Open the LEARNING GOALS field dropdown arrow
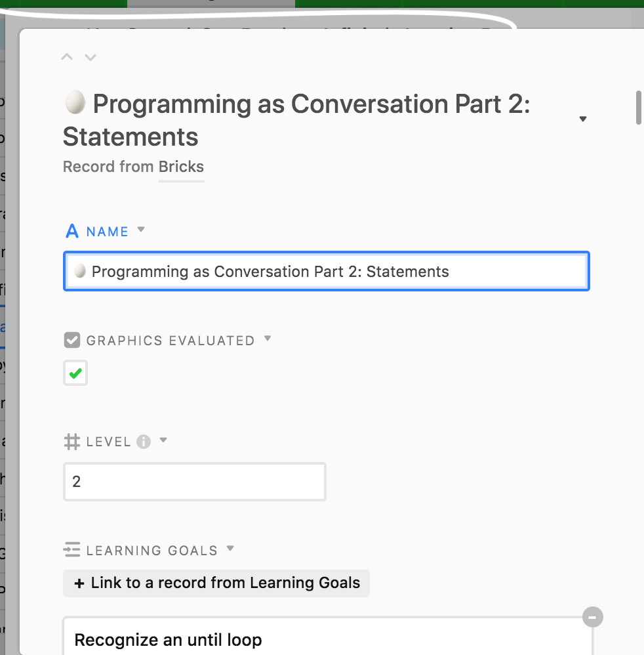Viewport: 644px width, 655px height. tap(230, 549)
